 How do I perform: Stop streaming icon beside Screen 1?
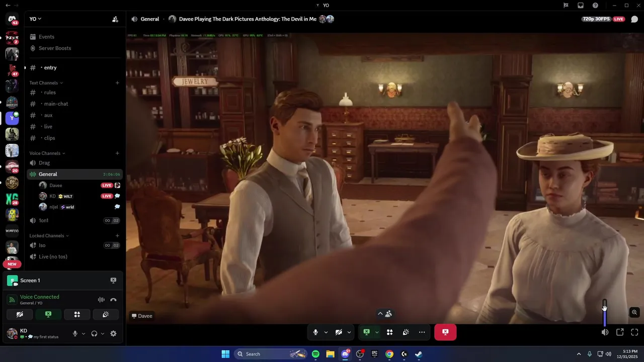pyautogui.click(x=113, y=281)
